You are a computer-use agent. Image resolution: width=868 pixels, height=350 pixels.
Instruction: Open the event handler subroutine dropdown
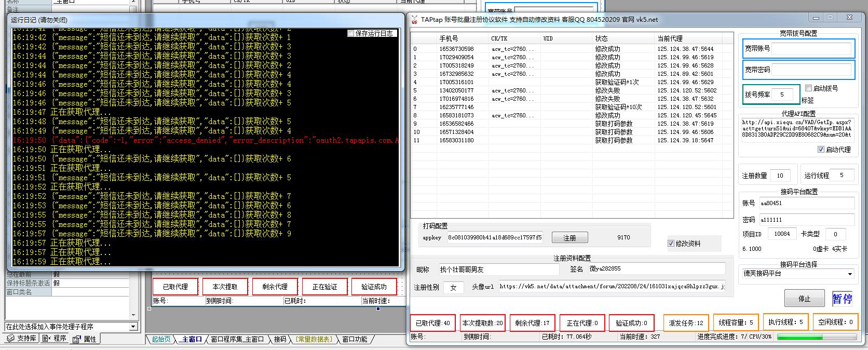coord(133,327)
